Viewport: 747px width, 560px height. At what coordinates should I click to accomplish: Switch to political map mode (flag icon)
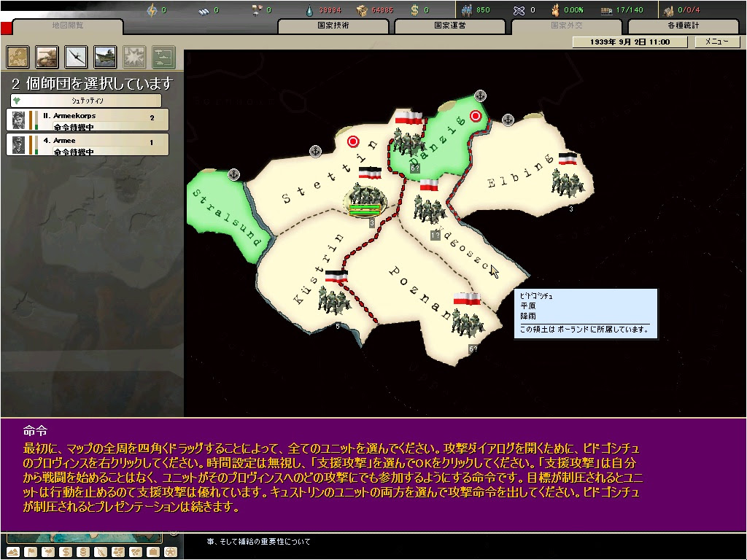[x=31, y=552]
